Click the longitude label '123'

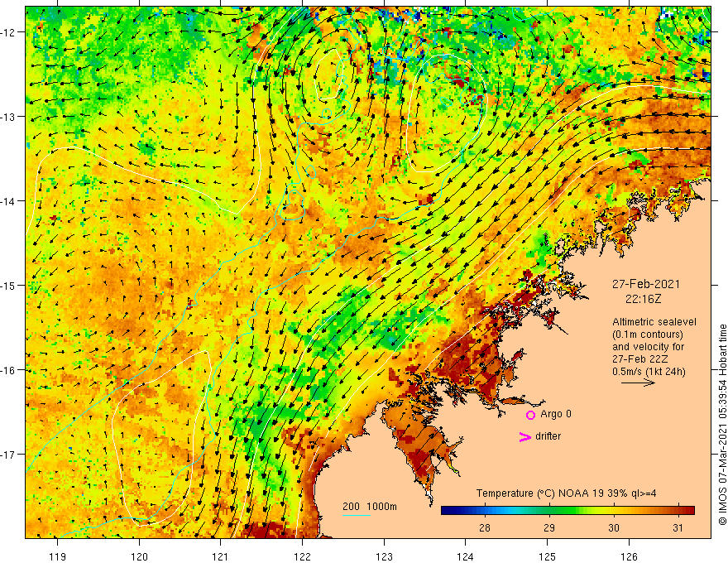[x=384, y=556]
